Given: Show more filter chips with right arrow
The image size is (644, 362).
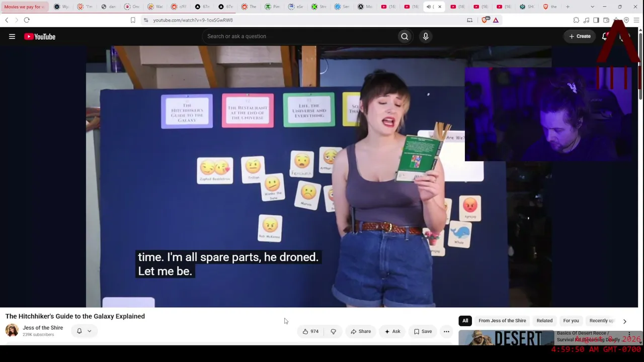Looking at the screenshot, I should tap(625, 321).
